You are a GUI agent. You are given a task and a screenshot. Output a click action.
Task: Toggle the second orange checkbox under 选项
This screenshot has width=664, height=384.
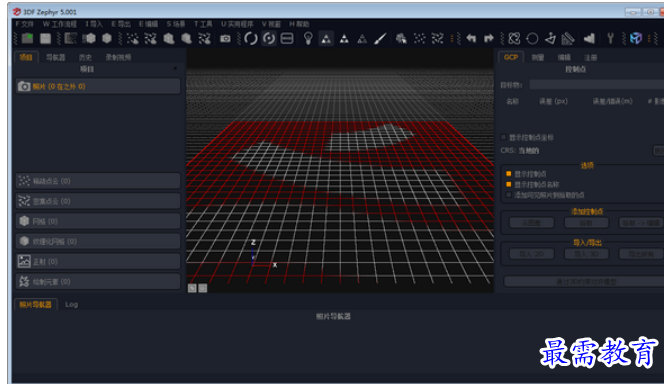coord(509,184)
